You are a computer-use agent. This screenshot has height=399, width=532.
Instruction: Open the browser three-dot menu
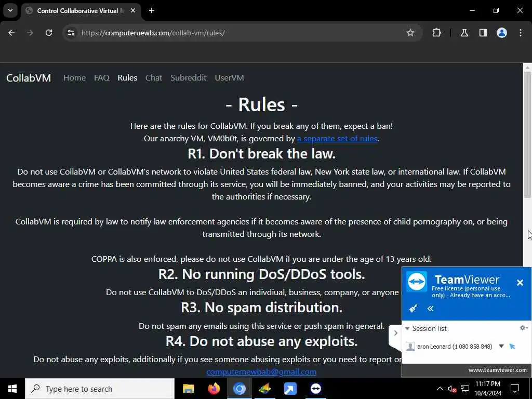click(521, 33)
